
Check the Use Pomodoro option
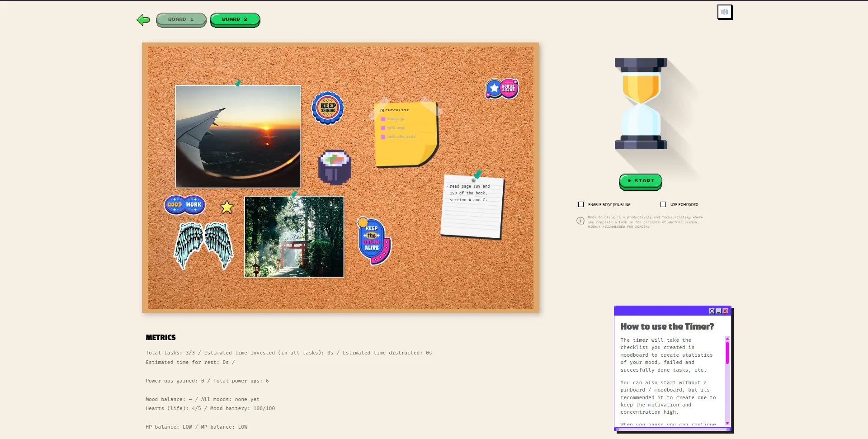663,204
